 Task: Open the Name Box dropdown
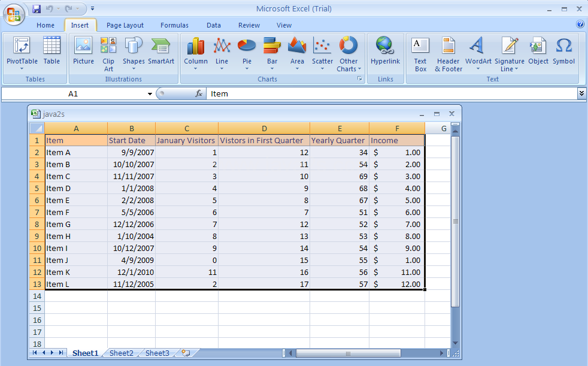click(150, 94)
